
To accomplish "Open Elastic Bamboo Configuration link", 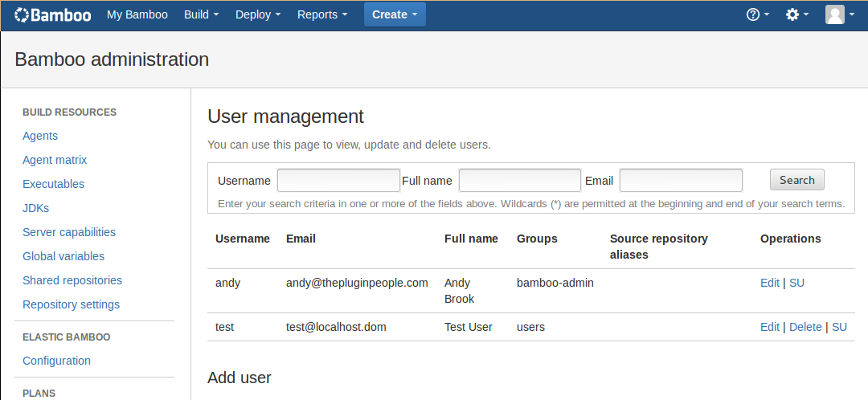I will [56, 361].
